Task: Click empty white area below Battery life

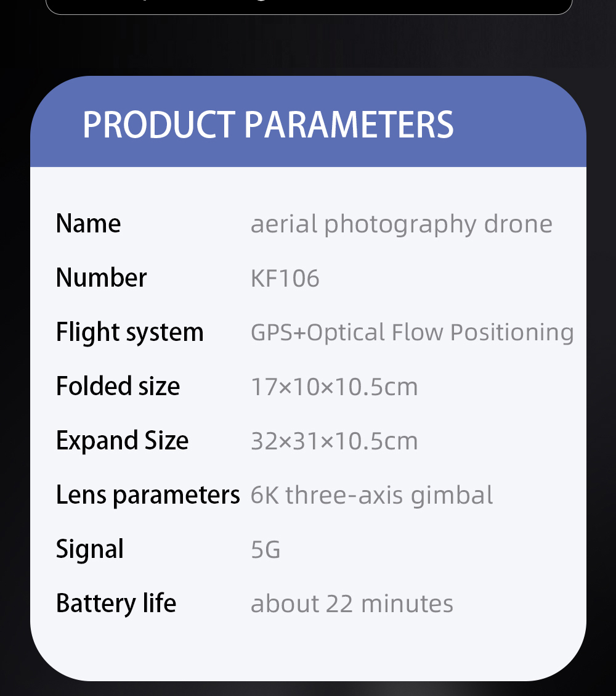Action: pos(308,647)
